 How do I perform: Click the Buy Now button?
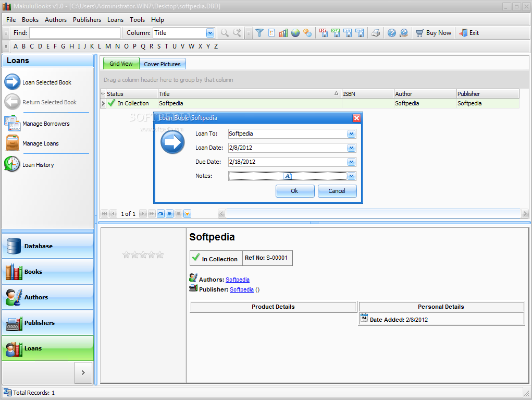click(434, 33)
